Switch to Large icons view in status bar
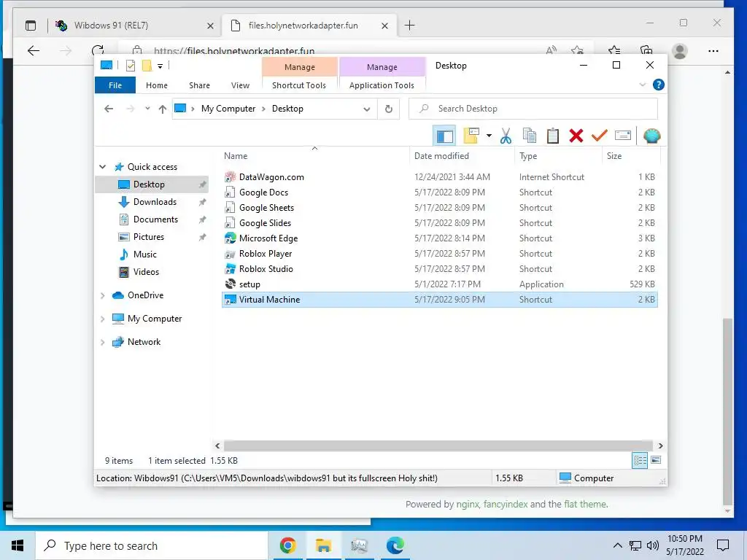 [x=656, y=460]
